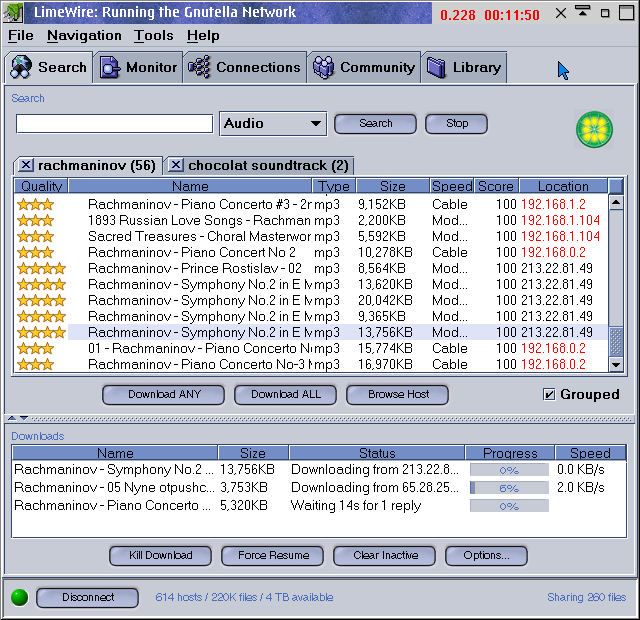This screenshot has height=620, width=640.
Task: Click Download ALL button
Action: tap(285, 394)
